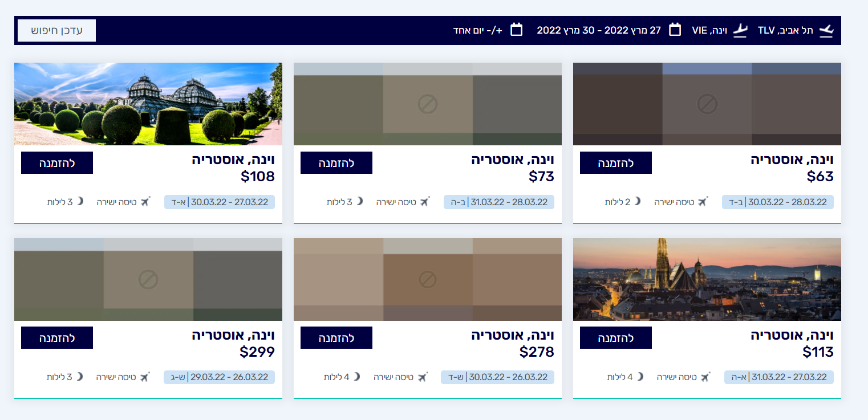Click the moon icon on the $299 card
Viewport: 868px width, 420px height.
pos(79,377)
